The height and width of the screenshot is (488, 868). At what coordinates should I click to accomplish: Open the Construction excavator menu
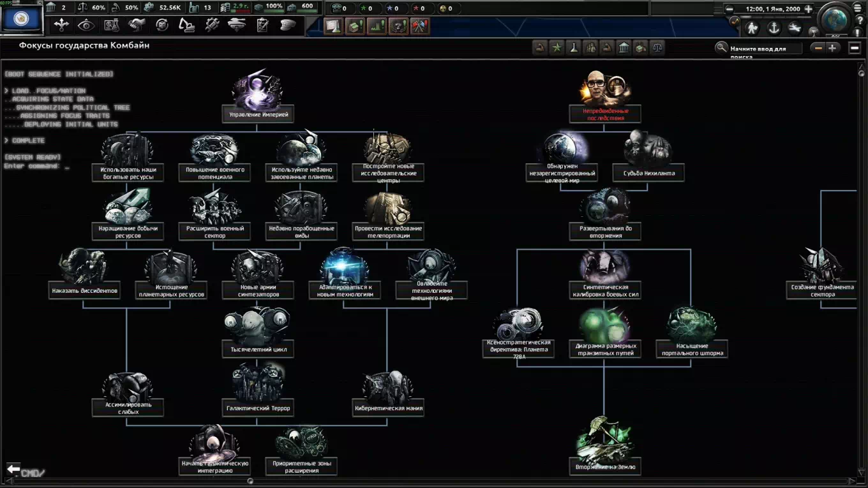(x=186, y=26)
